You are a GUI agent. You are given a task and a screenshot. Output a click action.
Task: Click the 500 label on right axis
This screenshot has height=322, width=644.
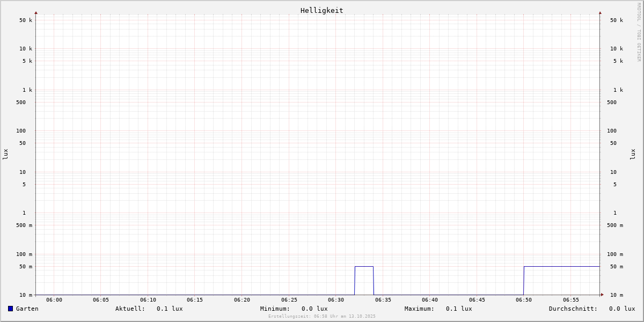point(612,103)
